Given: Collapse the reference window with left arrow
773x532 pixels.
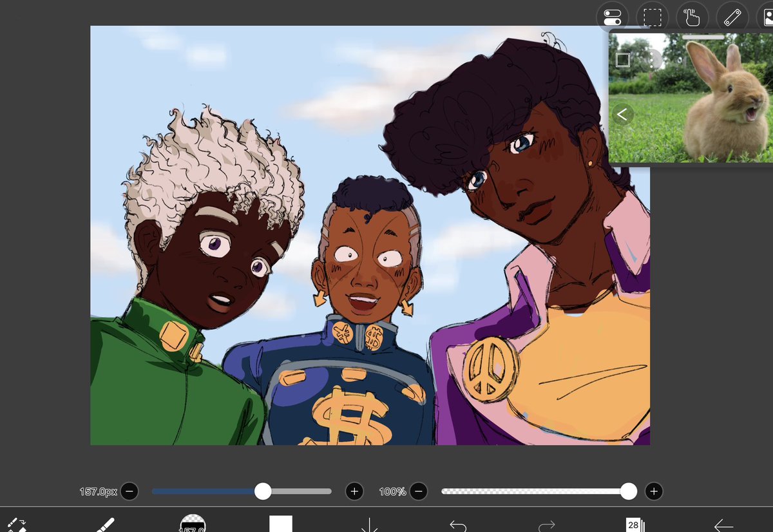Looking at the screenshot, I should tap(622, 115).
